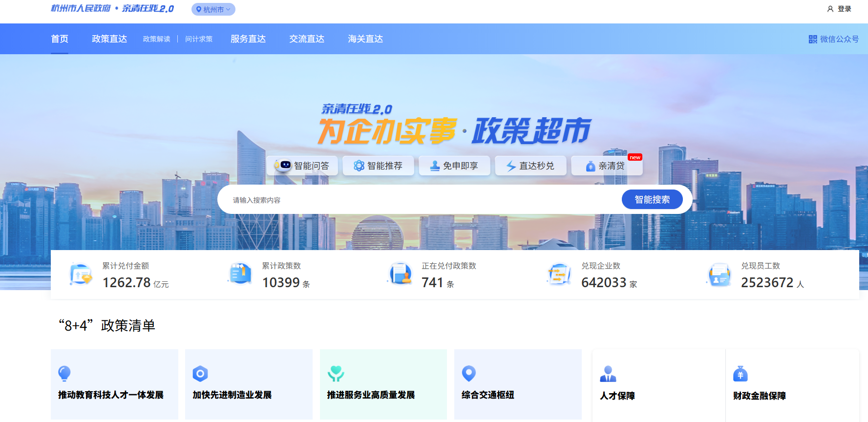Open the 加快先进制造业发展 policy card
868x422 pixels.
(x=249, y=384)
